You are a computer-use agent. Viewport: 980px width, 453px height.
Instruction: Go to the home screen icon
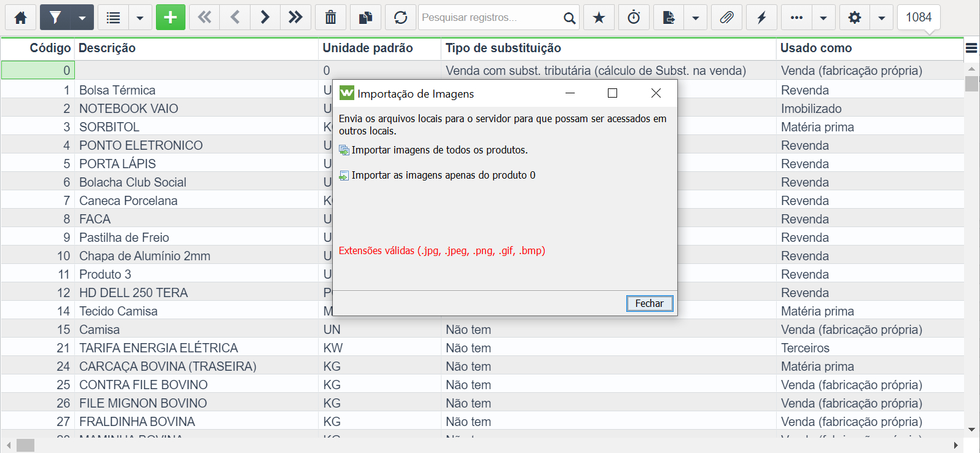coord(21,17)
